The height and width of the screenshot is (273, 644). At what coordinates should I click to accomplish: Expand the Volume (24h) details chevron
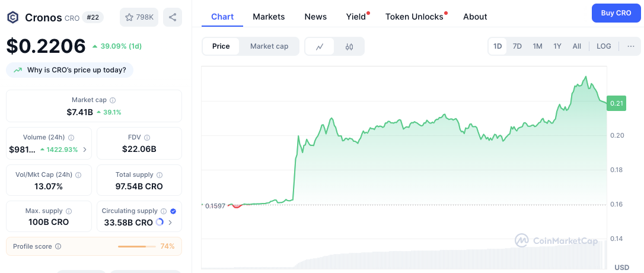85,150
